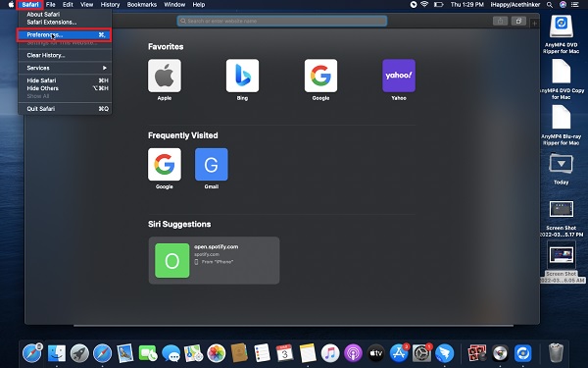Open blue bird app icon in dock

[444, 353]
